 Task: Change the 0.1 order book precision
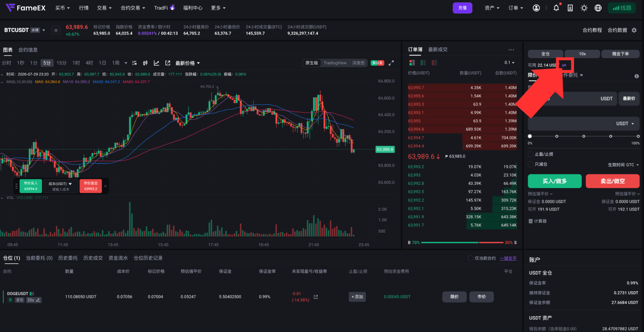(x=509, y=63)
